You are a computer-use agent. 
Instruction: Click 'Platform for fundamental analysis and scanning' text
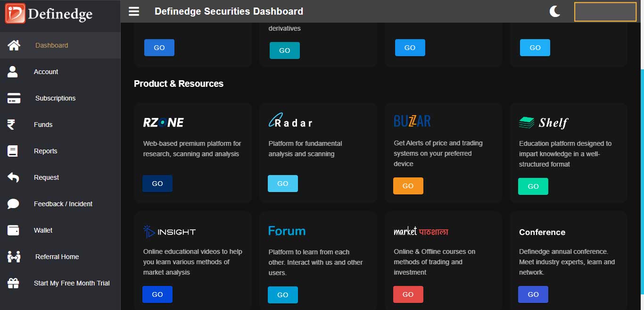305,149
